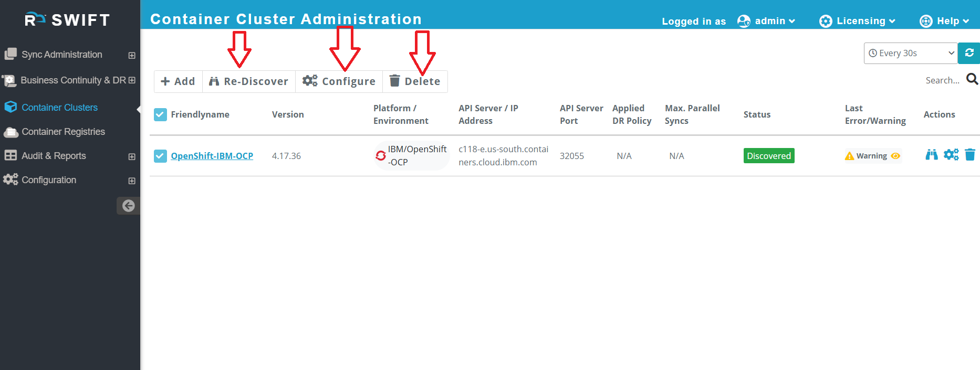
Task: Click the RackWare SWIFT logo
Action: (x=67, y=20)
